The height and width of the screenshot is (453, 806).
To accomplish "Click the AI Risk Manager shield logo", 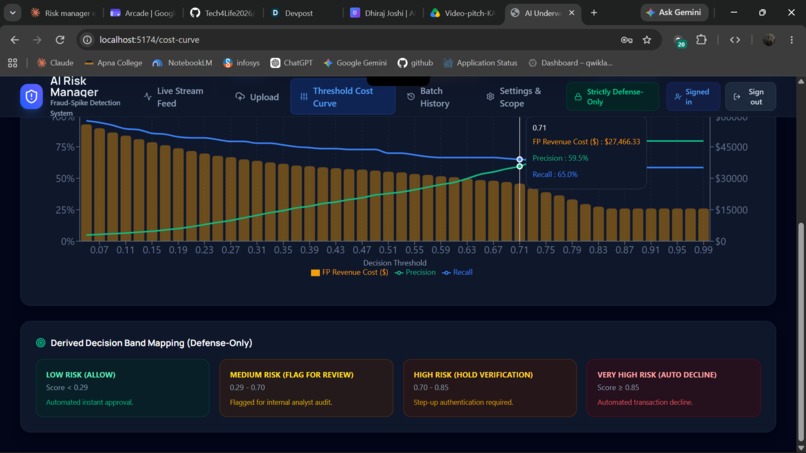I will pos(31,96).
